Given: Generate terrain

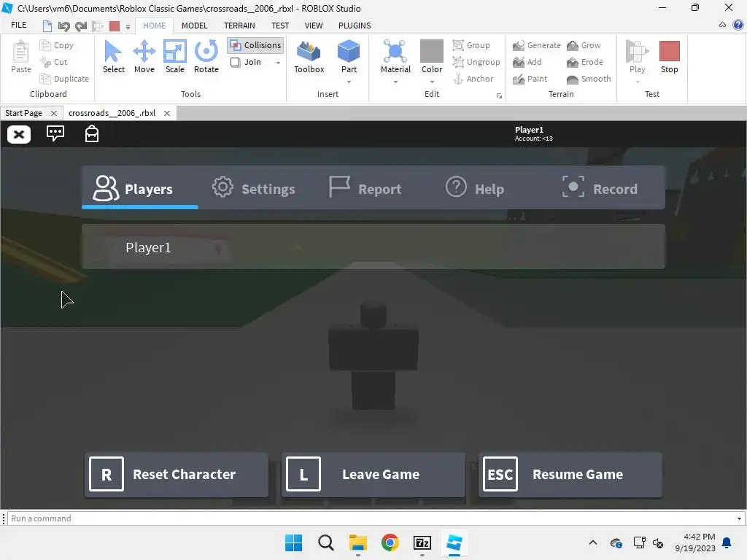Looking at the screenshot, I should click(x=537, y=45).
